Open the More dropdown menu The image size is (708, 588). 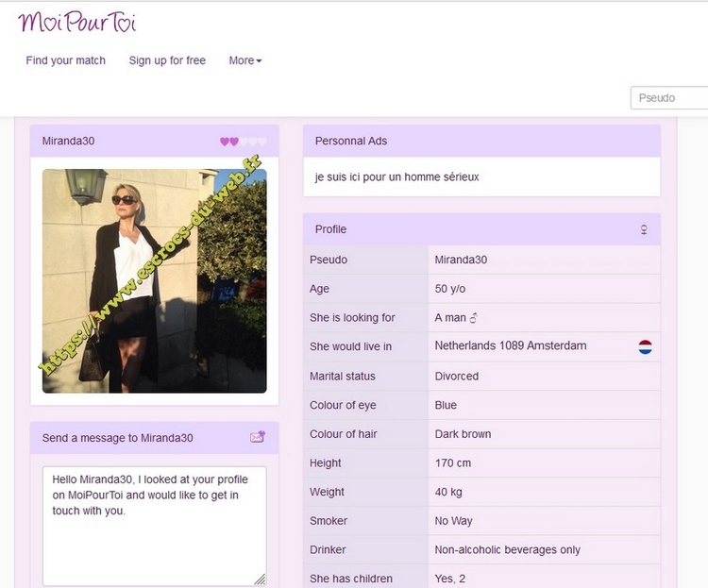click(x=244, y=60)
